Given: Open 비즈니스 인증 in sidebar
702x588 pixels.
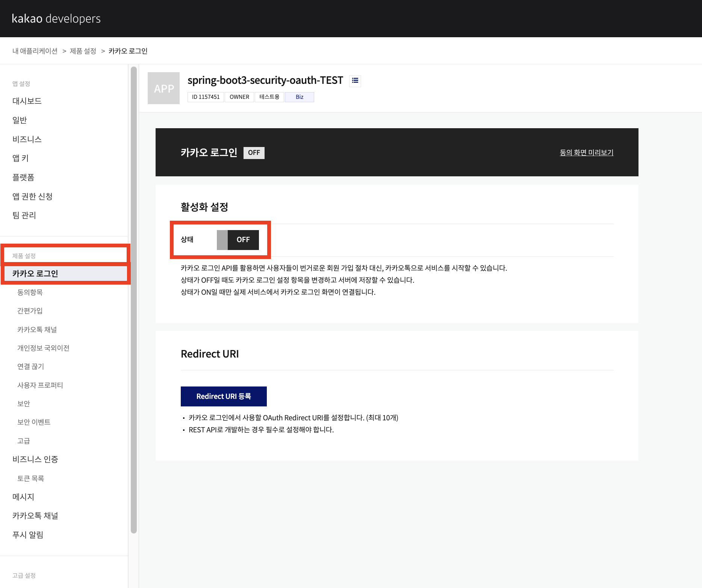Looking at the screenshot, I should click(35, 459).
